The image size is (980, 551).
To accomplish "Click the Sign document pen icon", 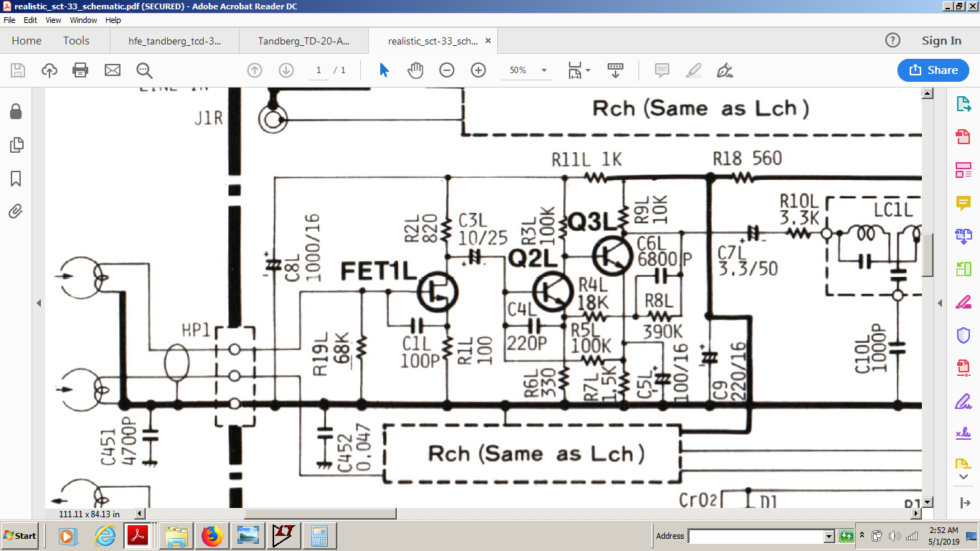I will (x=725, y=70).
